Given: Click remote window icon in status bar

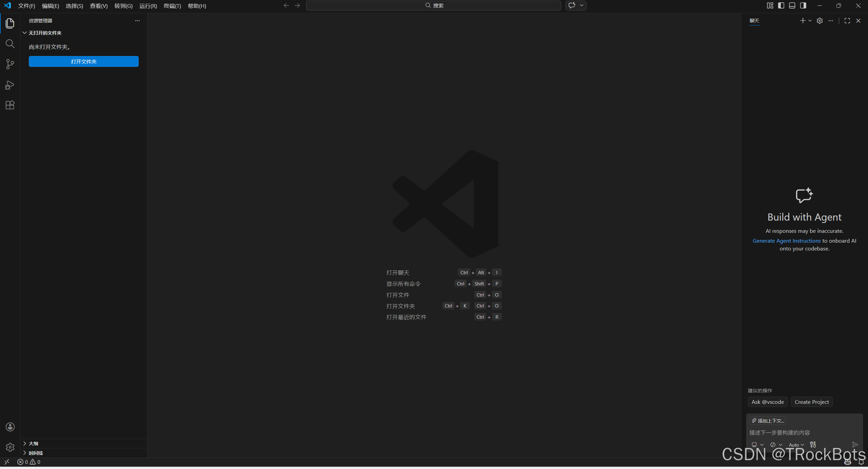Looking at the screenshot, I should [x=7, y=462].
